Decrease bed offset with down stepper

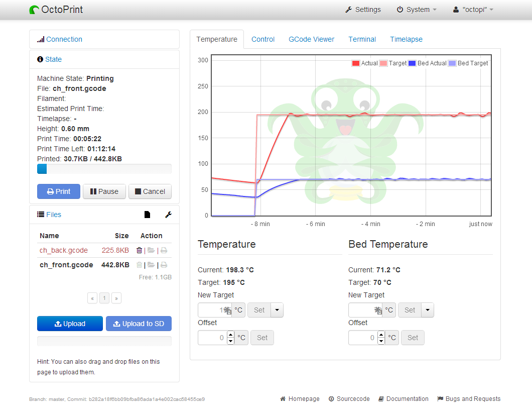click(x=381, y=341)
